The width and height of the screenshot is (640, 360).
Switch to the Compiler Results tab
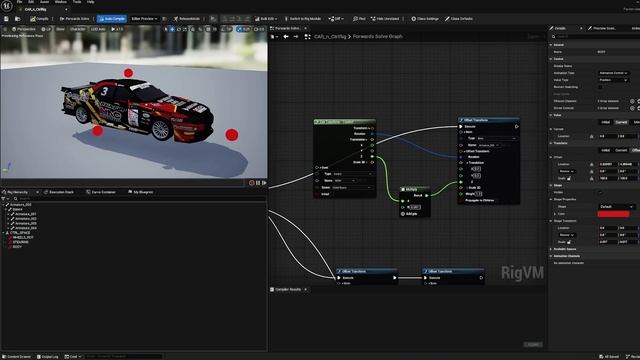coord(288,289)
